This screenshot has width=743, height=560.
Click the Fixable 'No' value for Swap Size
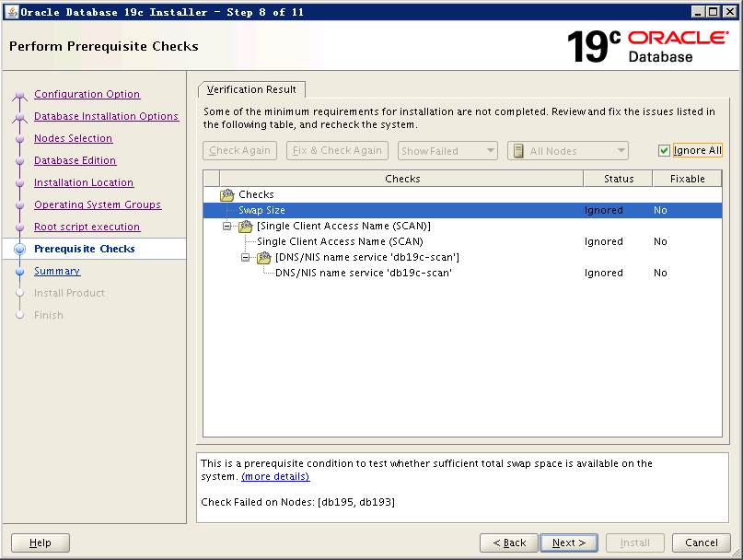tap(660, 211)
